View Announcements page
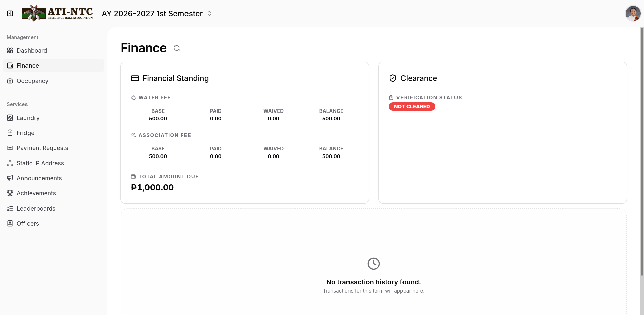The image size is (644, 315). click(x=54, y=178)
